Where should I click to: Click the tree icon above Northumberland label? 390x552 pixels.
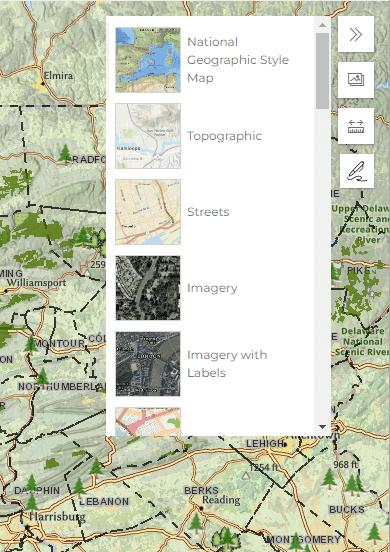coord(43,377)
